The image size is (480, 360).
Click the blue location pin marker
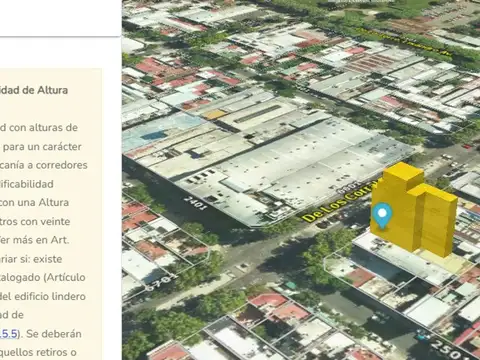tap(382, 215)
